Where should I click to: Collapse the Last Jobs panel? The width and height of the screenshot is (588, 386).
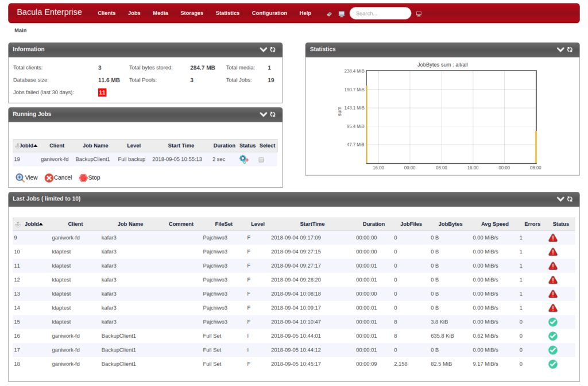click(560, 199)
